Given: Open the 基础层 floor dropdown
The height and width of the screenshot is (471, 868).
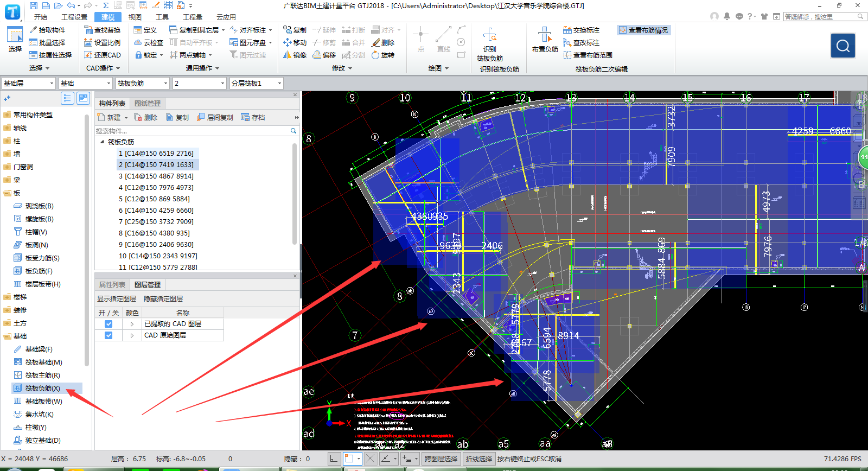Looking at the screenshot, I should [x=28, y=83].
